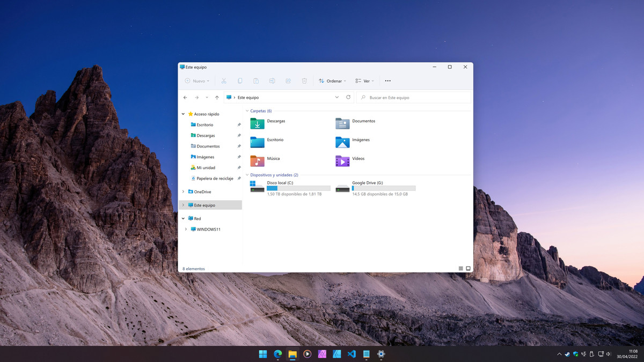Navigate up one level with the arrow icon
Screen dimensions: 644x362
coord(217,97)
